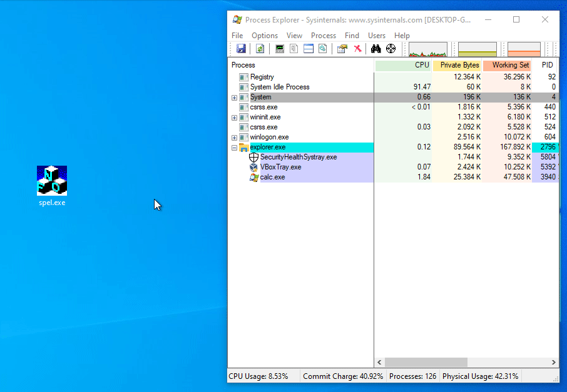Image resolution: width=567 pixels, height=392 pixels.
Task: Click the SecurityHealthSystray.exe shield icon
Action: tap(254, 157)
